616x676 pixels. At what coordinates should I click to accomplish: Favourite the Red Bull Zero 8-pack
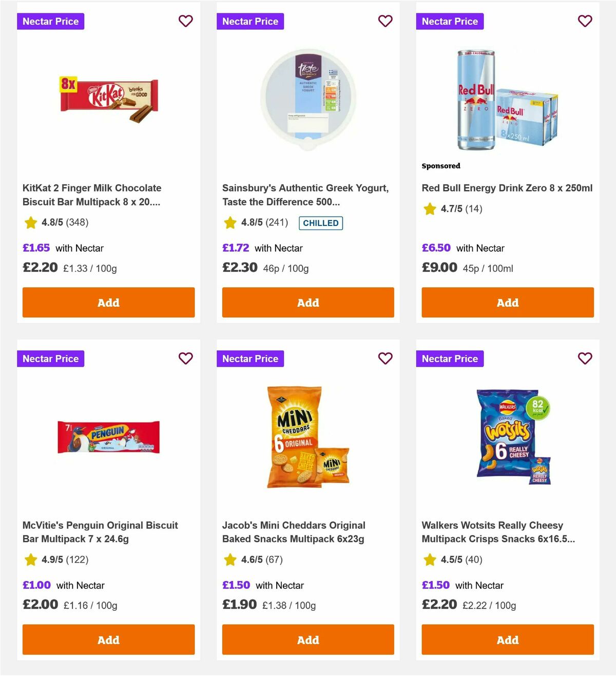(585, 21)
